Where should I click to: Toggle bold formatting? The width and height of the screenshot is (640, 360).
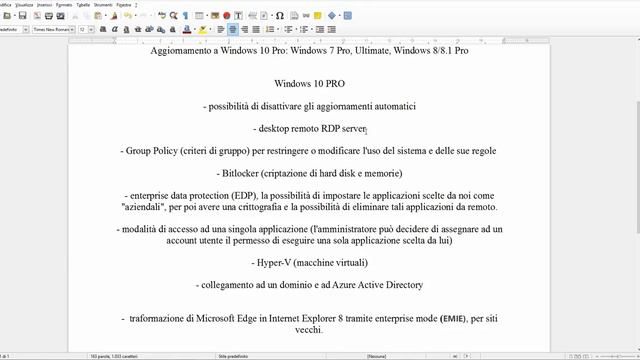click(103, 29)
